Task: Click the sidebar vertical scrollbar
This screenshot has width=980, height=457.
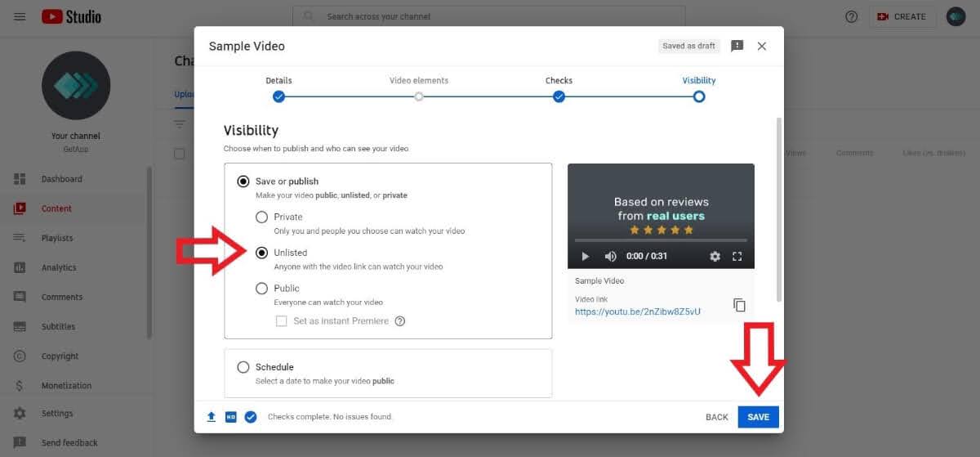Action: 149,252
